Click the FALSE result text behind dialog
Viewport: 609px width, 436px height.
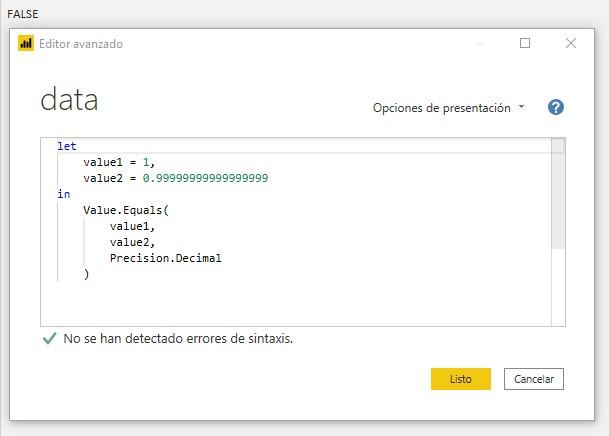click(x=22, y=14)
